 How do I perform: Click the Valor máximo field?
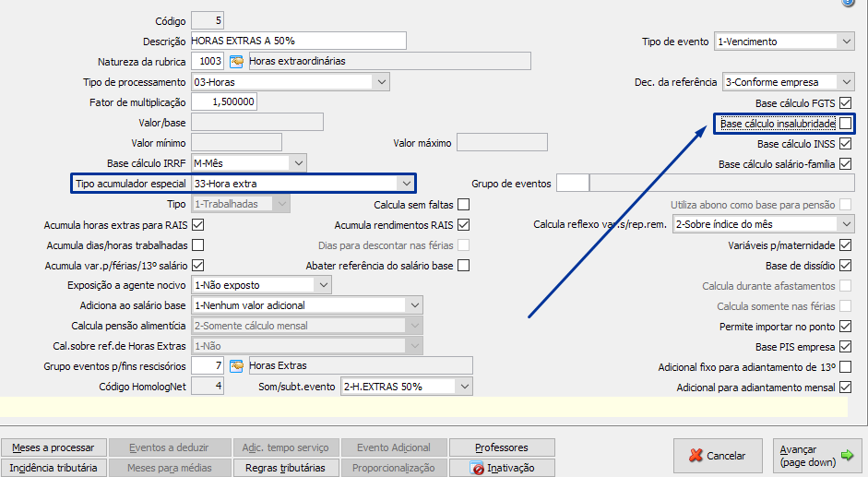click(502, 143)
